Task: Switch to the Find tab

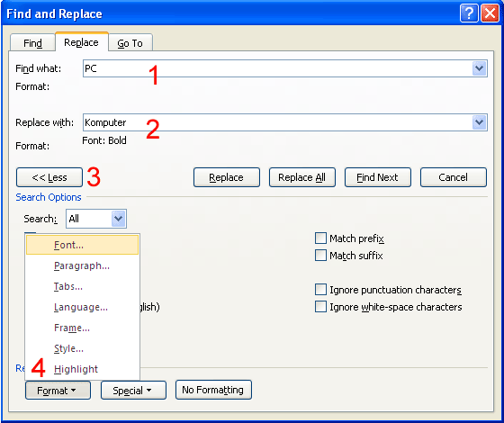Action: pyautogui.click(x=32, y=43)
